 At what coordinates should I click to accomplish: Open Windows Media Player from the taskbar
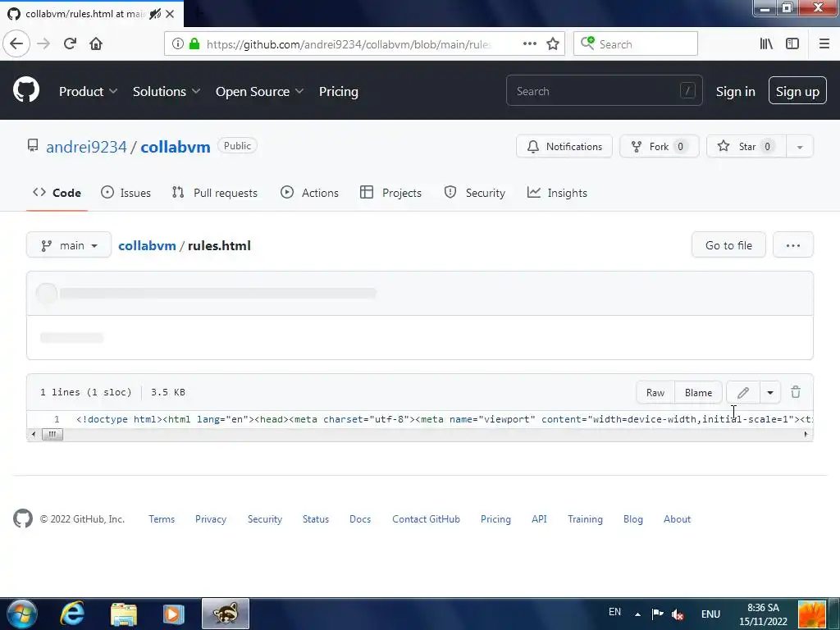173,614
